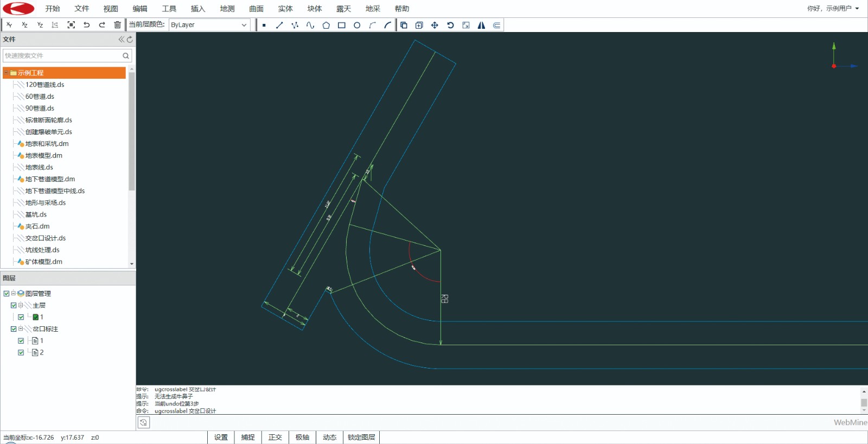868x444 pixels.
Task: Select file 矿体模型.dm
Action: (x=44, y=262)
